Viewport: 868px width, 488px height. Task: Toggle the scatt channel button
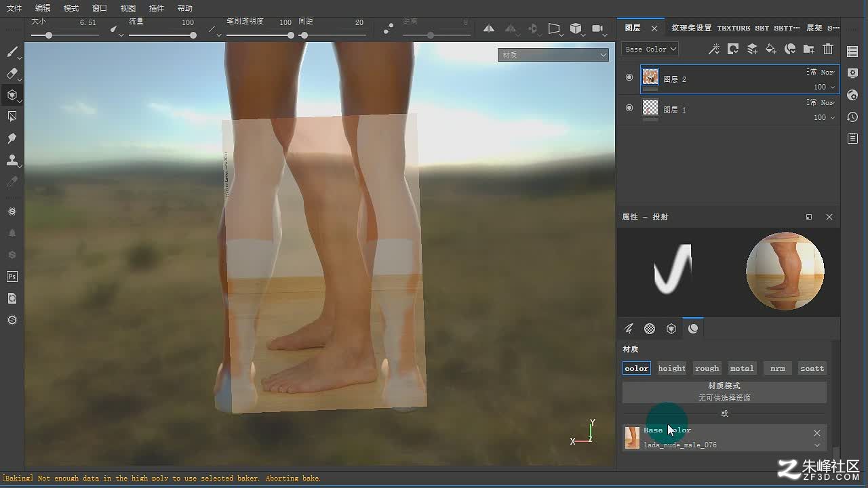[x=812, y=368]
